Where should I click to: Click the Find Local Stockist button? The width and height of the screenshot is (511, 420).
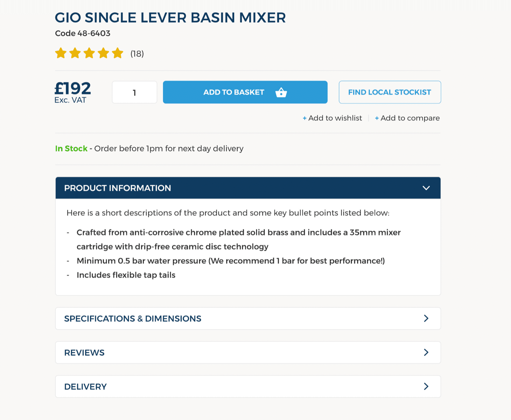click(x=390, y=92)
